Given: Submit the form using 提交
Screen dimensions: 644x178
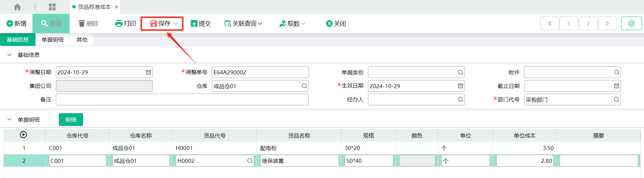Looking at the screenshot, I should click(x=201, y=23).
